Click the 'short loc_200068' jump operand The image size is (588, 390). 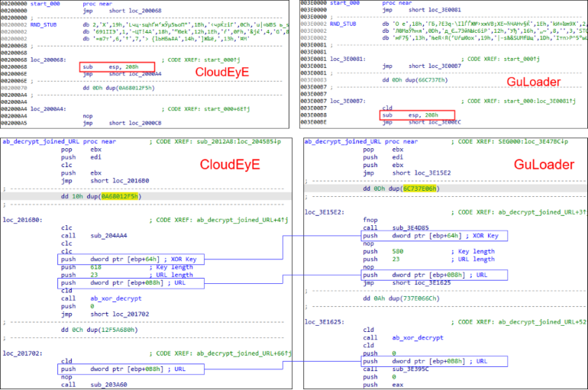[135, 11]
